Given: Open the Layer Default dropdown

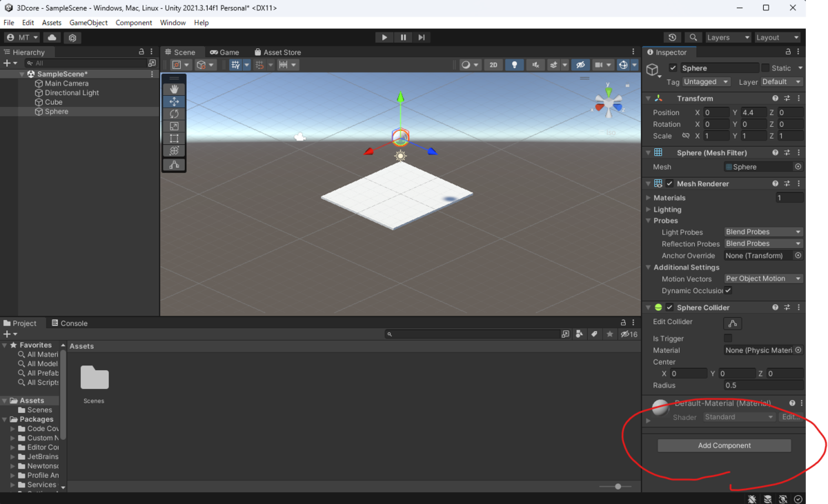Looking at the screenshot, I should coord(782,81).
